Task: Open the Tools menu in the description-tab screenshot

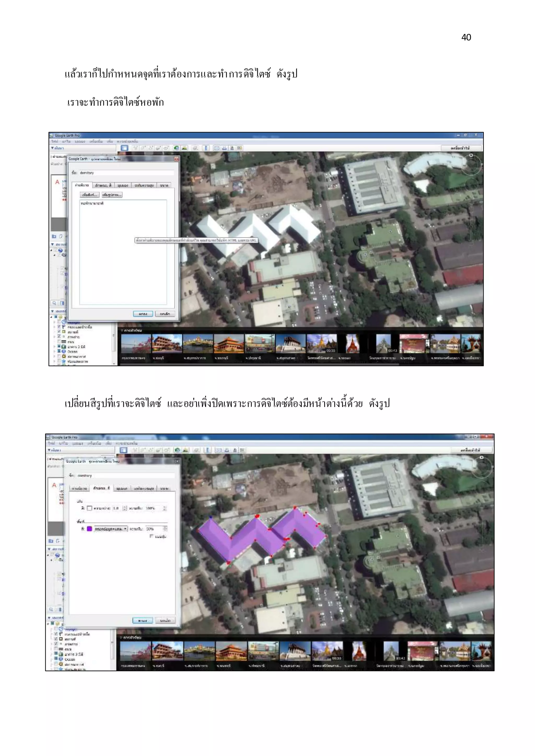Action: coord(96,141)
